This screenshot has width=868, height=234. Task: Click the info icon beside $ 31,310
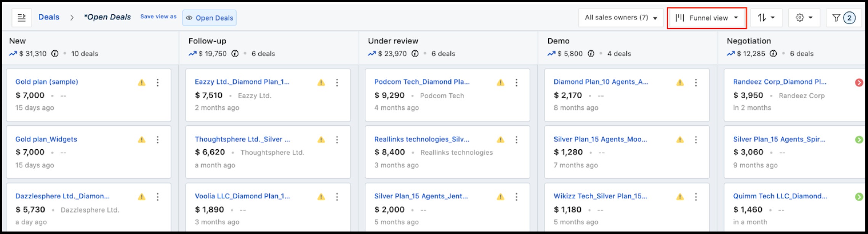(x=55, y=53)
